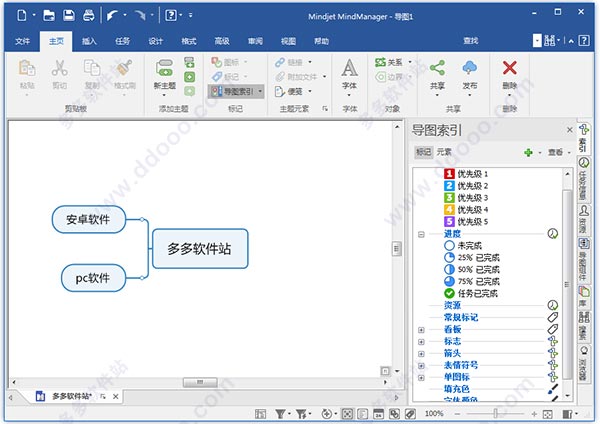600x424 pixels.
Task: Toggle the attachment clip button in status bar
Action: [410, 414]
